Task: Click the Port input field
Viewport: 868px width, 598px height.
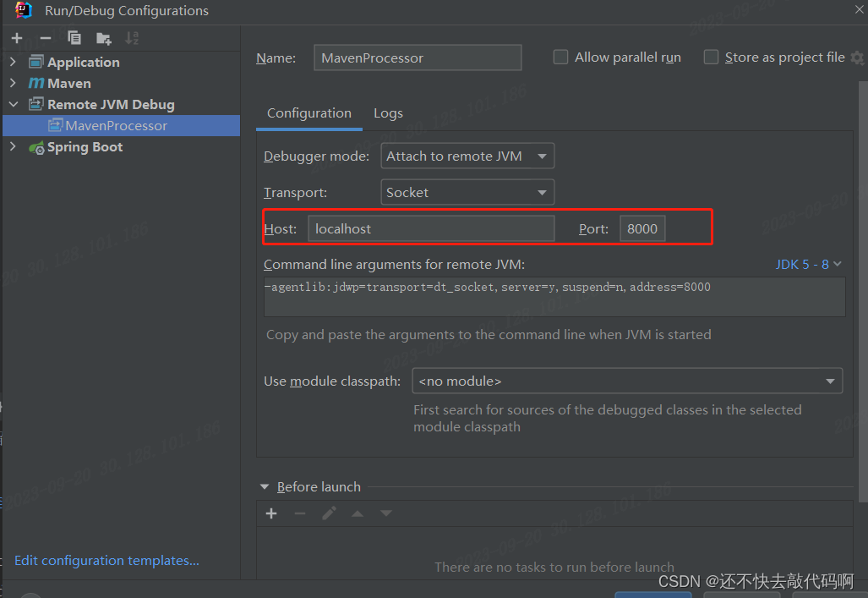Action: 642,229
